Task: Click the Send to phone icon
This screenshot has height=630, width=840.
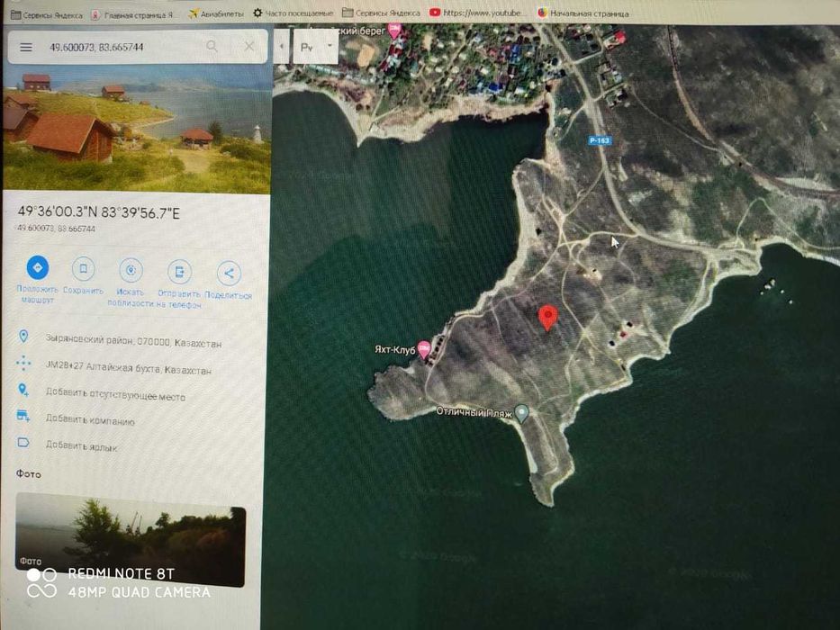Action: pyautogui.click(x=179, y=272)
